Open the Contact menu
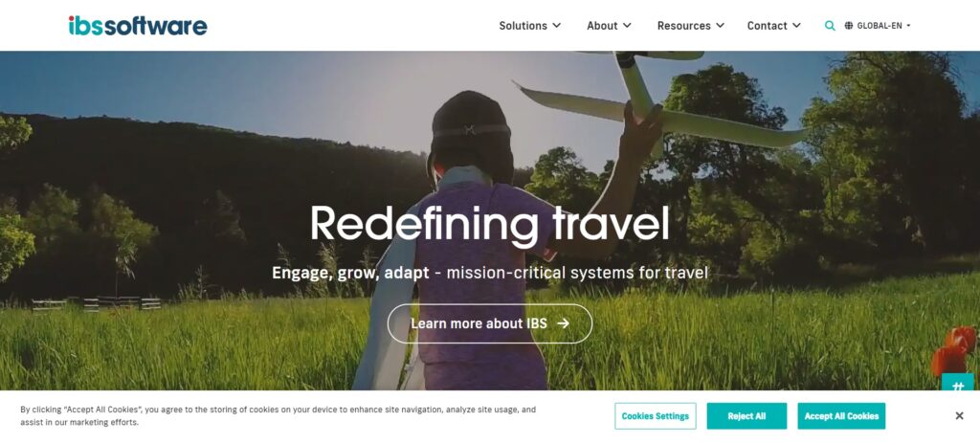The image size is (980, 443). pos(773,26)
